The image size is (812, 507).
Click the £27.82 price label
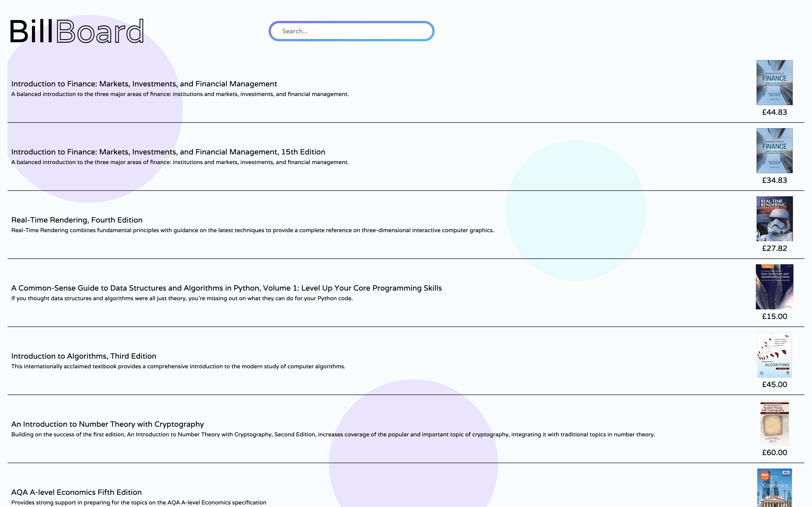click(x=774, y=249)
